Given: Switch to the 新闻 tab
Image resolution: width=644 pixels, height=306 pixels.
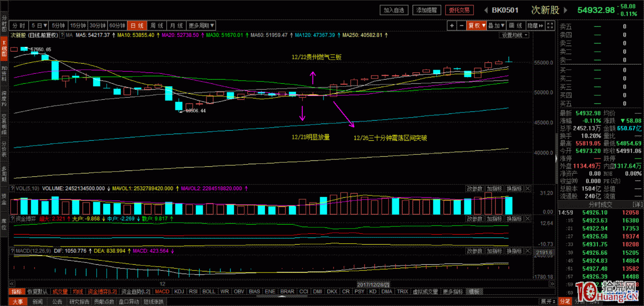Looking at the screenshot, I should point(38,302).
